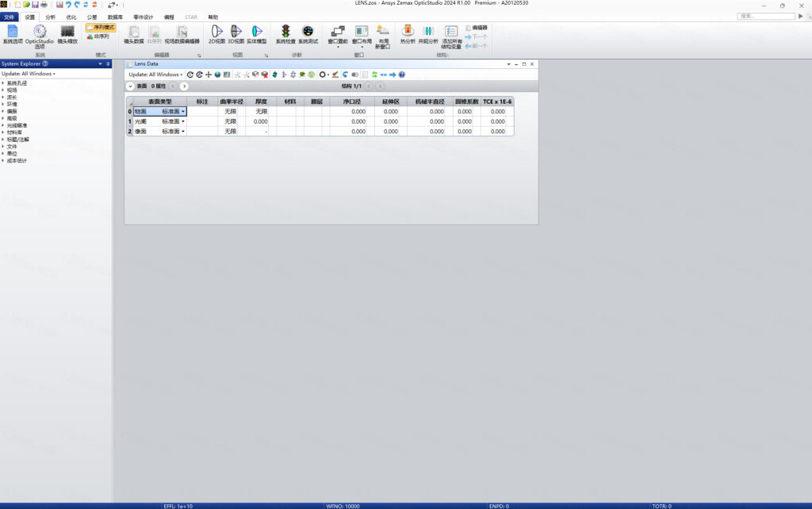
Task: Open the surface type dropdown for 物面 row
Action: (x=182, y=112)
